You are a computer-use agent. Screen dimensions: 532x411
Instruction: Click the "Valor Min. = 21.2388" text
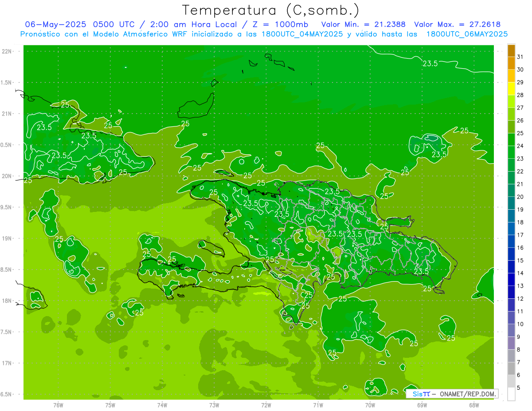click(364, 24)
